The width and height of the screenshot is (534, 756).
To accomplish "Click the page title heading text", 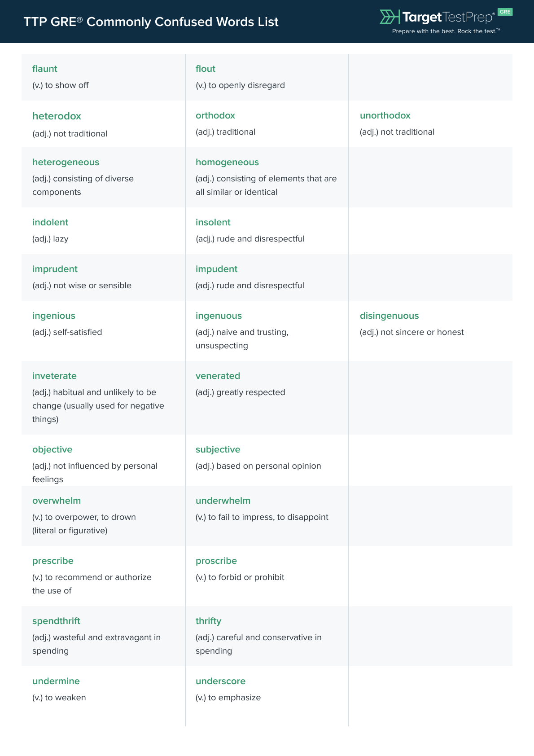I will (x=151, y=22).
